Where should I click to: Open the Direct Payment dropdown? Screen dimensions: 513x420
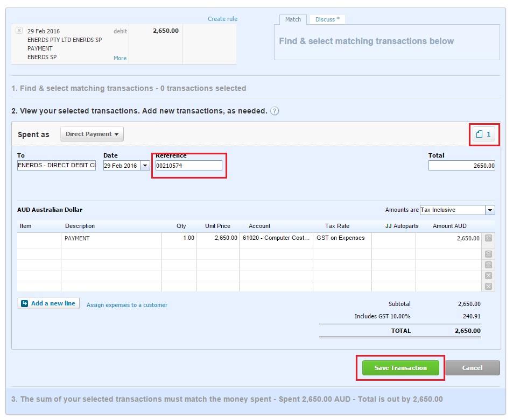[x=92, y=134]
